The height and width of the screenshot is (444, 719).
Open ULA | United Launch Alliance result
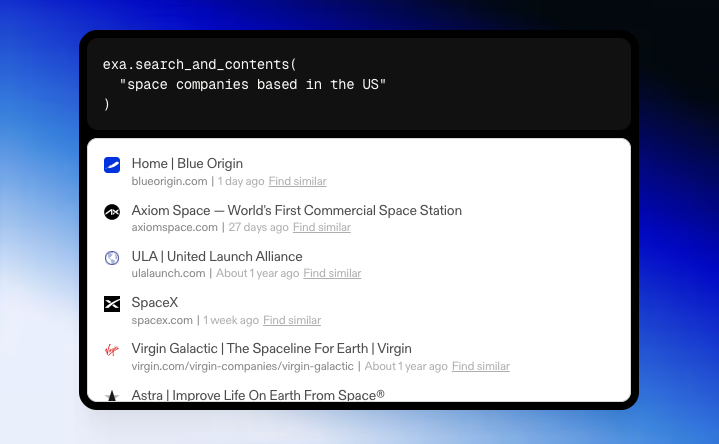[217, 256]
